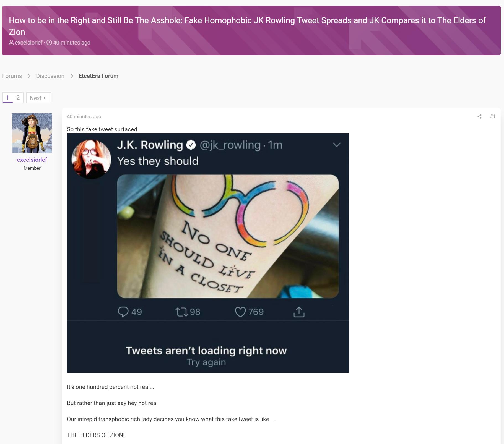Click the #1 post permalink
The height and width of the screenshot is (444, 504).
tap(492, 116)
